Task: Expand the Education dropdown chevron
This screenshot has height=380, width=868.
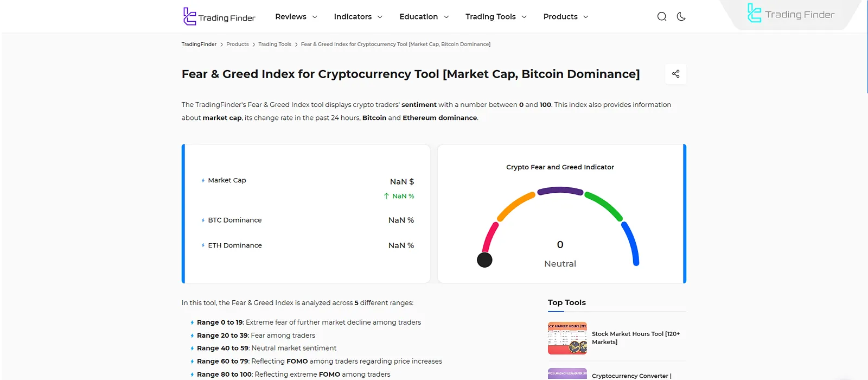Action: click(x=446, y=17)
